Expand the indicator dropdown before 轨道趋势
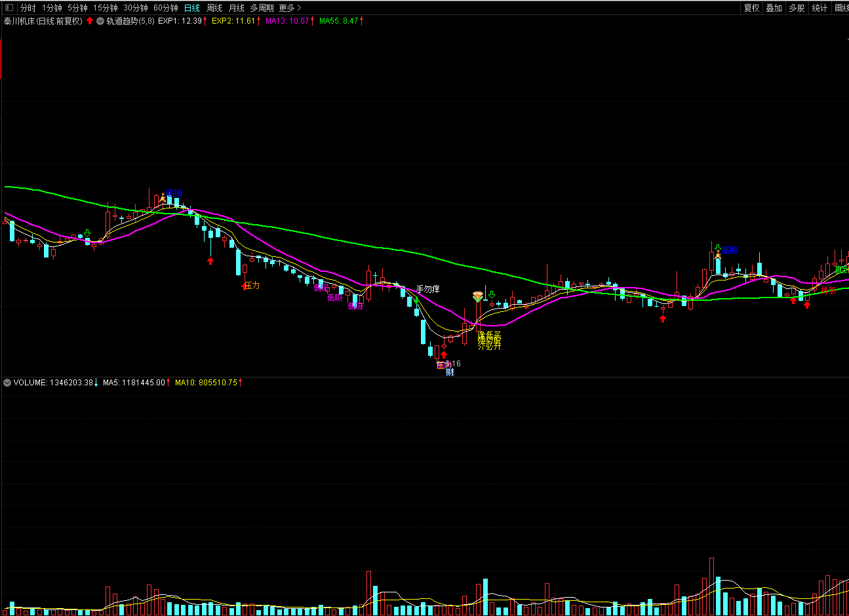 [100, 21]
